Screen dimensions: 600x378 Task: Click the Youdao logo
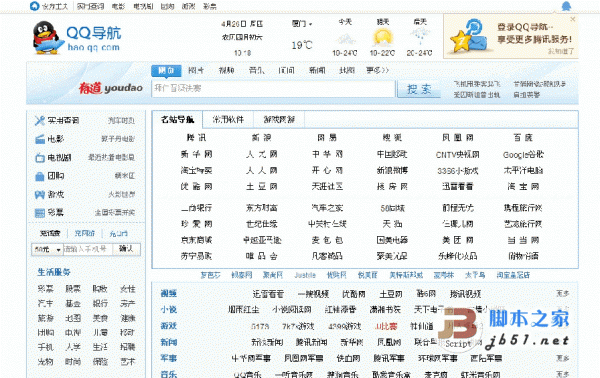111,88
